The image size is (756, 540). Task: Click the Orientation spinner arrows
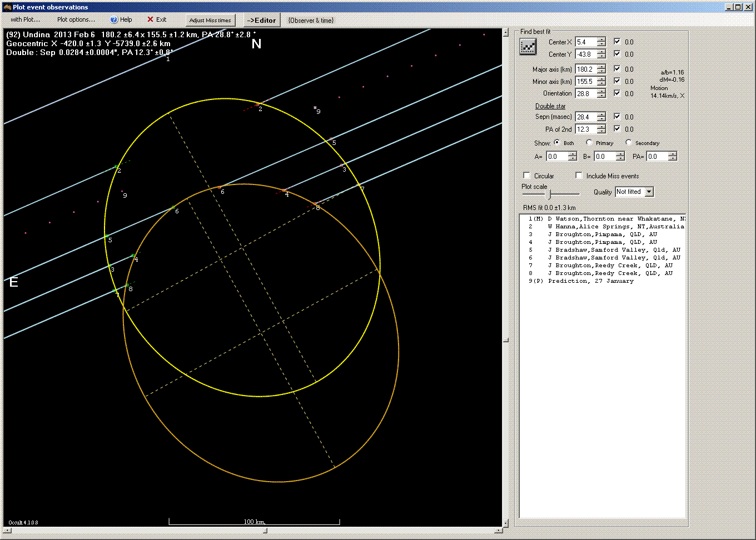[x=601, y=93]
